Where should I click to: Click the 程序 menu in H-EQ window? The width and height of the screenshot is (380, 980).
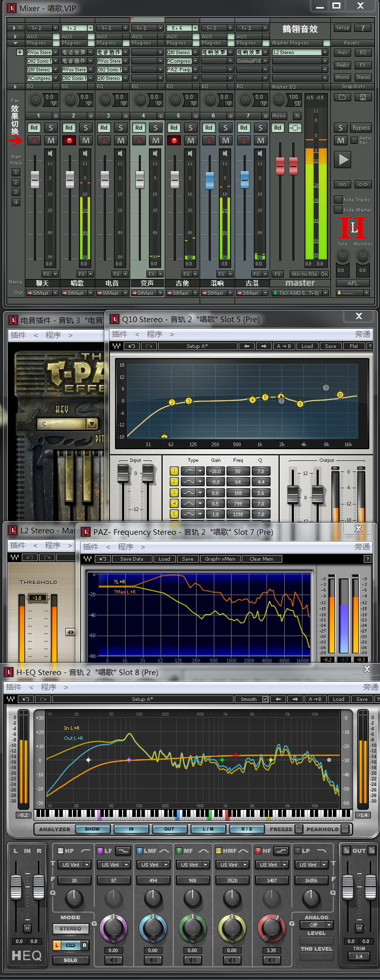[x=49, y=687]
